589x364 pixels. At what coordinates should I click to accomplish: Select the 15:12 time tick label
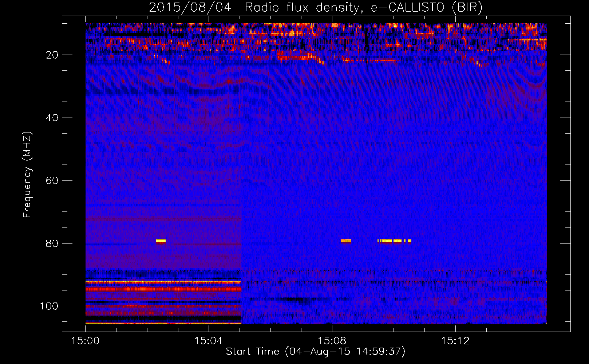pos(455,341)
